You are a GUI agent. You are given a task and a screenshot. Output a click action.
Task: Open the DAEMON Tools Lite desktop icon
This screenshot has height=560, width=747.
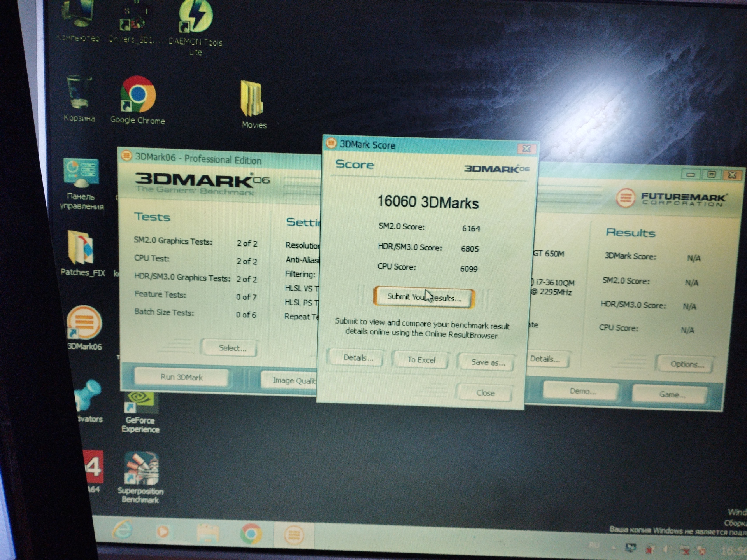[x=196, y=27]
